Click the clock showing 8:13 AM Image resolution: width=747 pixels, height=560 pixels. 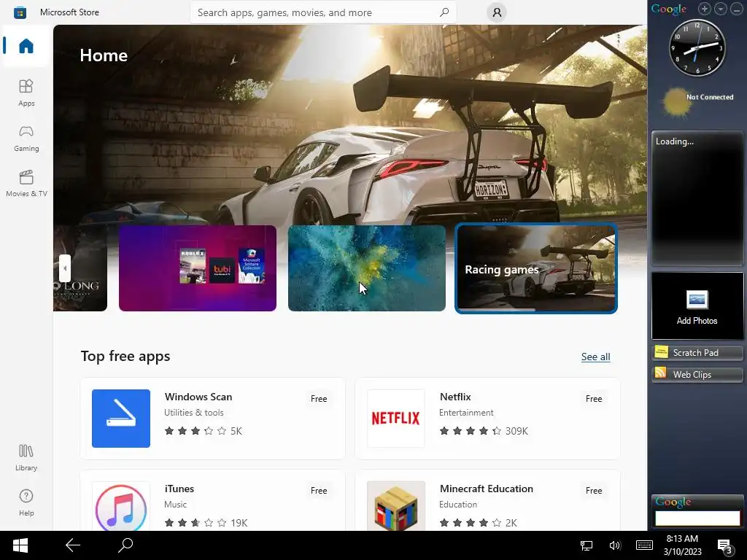coord(682,545)
